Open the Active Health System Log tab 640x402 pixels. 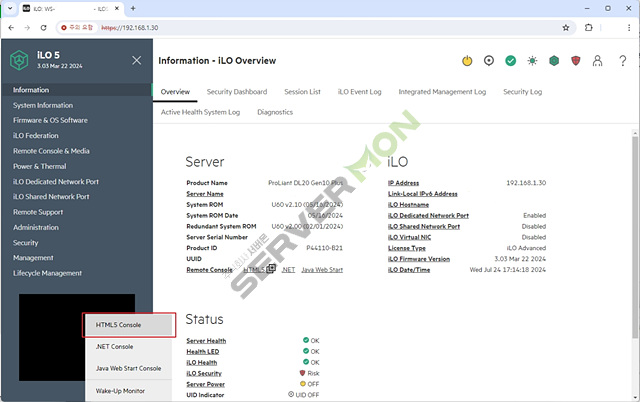point(200,112)
